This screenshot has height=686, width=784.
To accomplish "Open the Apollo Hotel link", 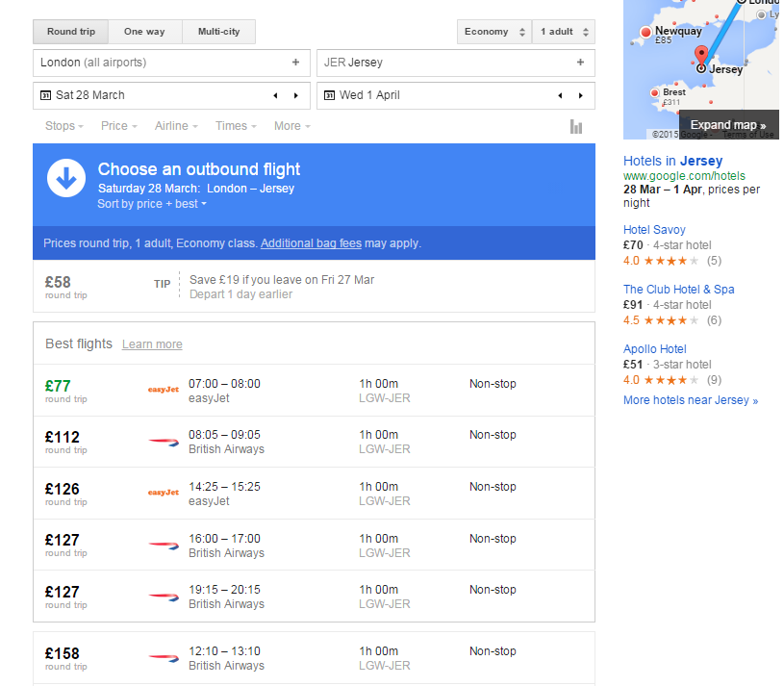I will pyautogui.click(x=654, y=349).
